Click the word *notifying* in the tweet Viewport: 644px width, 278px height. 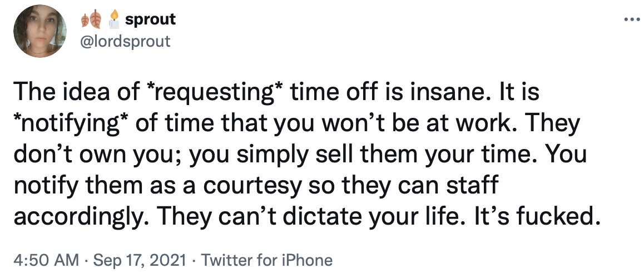coord(72,123)
